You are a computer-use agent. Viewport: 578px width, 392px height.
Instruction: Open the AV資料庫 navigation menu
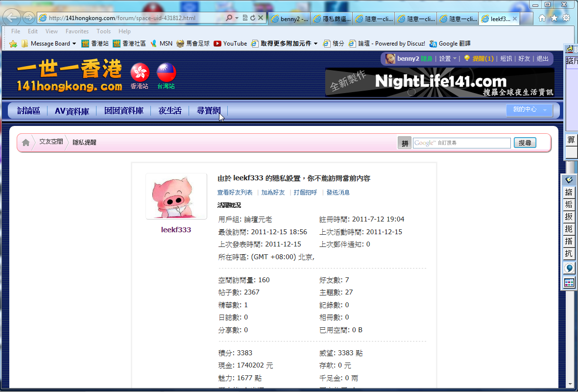pyautogui.click(x=72, y=111)
